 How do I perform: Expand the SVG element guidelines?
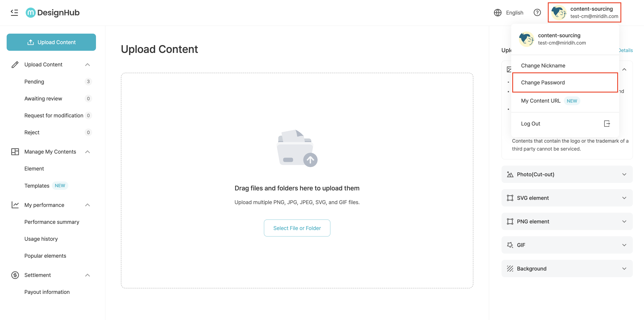point(567,198)
